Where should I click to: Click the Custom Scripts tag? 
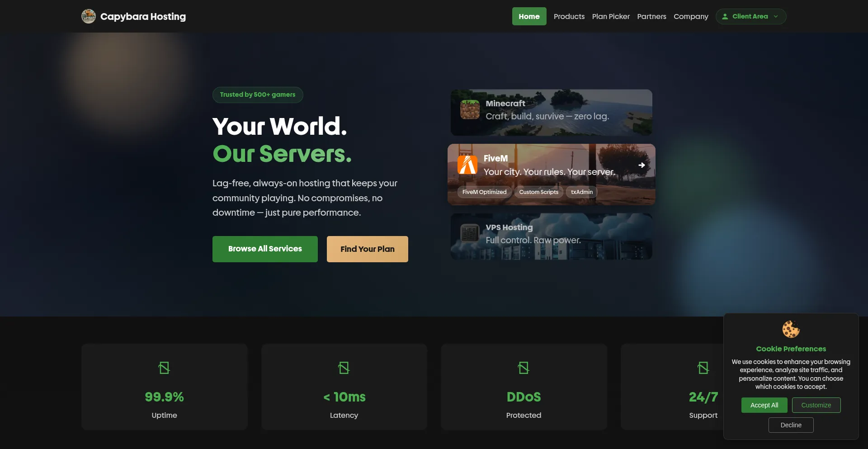point(539,192)
